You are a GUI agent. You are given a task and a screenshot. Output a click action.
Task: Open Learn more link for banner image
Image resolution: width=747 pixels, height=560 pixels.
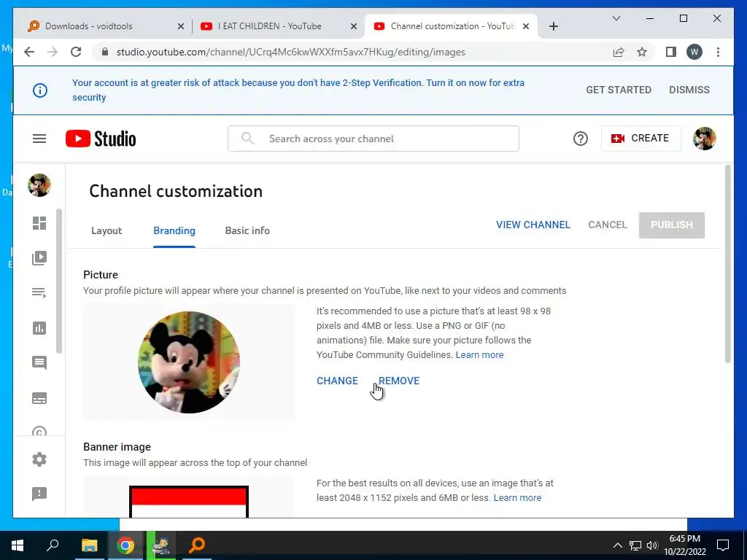(x=517, y=497)
